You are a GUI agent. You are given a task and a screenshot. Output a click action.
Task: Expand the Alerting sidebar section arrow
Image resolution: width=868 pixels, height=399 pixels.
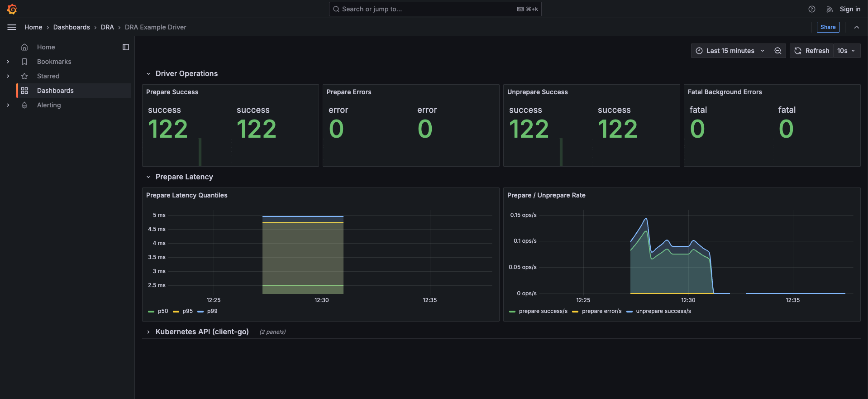(x=8, y=105)
